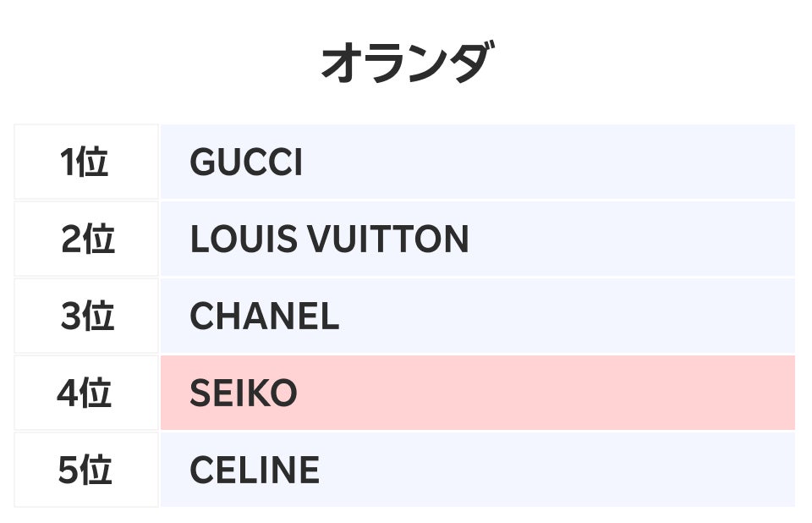The image size is (812, 523).
Task: Click the light blue cell containing GUCCI
Action: [x=477, y=162]
